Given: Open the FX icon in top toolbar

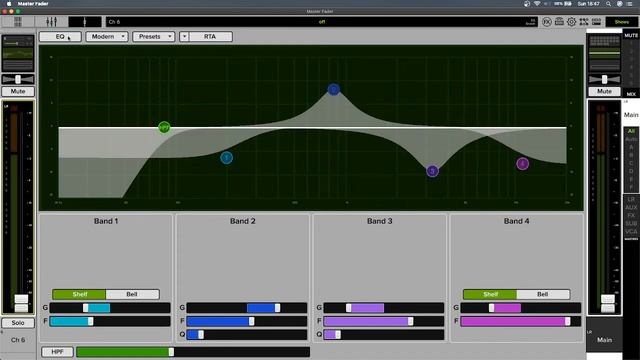Looking at the screenshot, I should (547, 22).
